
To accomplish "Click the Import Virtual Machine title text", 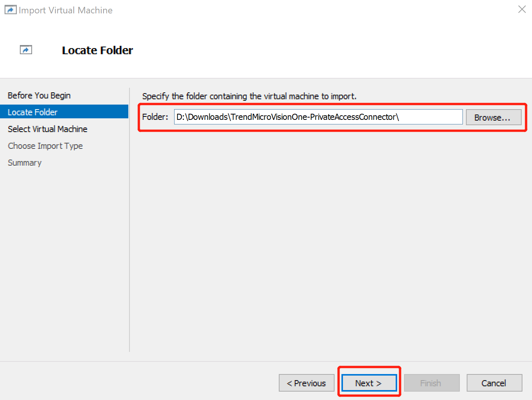I will click(66, 10).
